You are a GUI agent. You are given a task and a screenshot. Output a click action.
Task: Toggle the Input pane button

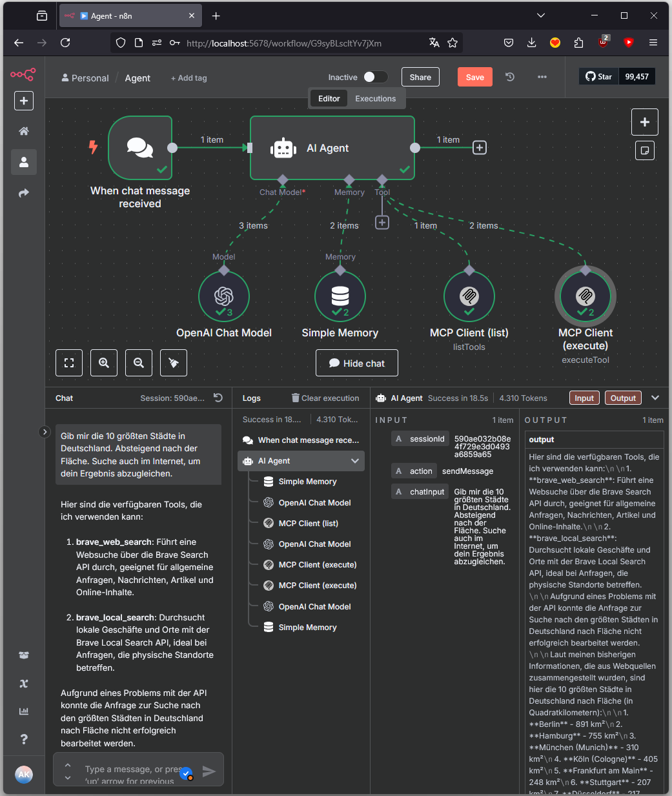click(x=584, y=398)
